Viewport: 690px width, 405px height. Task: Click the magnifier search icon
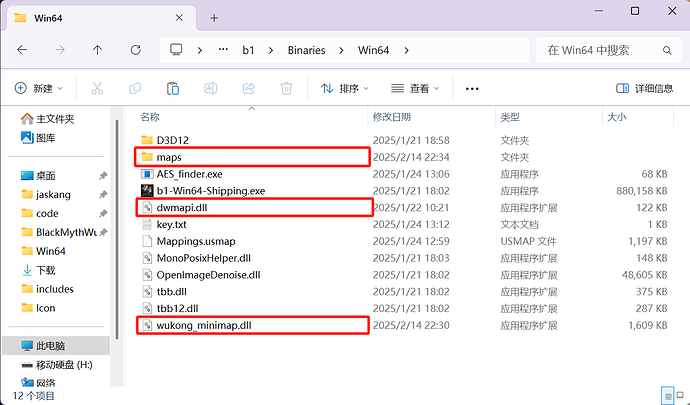coord(667,51)
